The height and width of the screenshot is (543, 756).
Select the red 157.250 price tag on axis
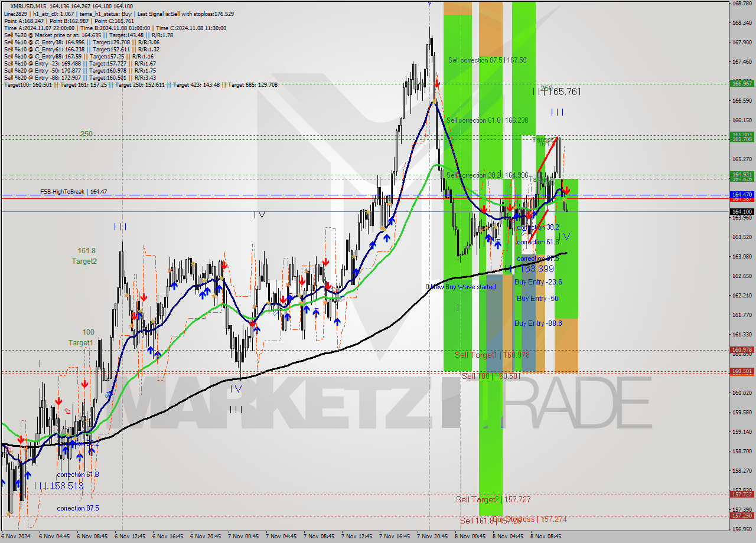point(742,516)
